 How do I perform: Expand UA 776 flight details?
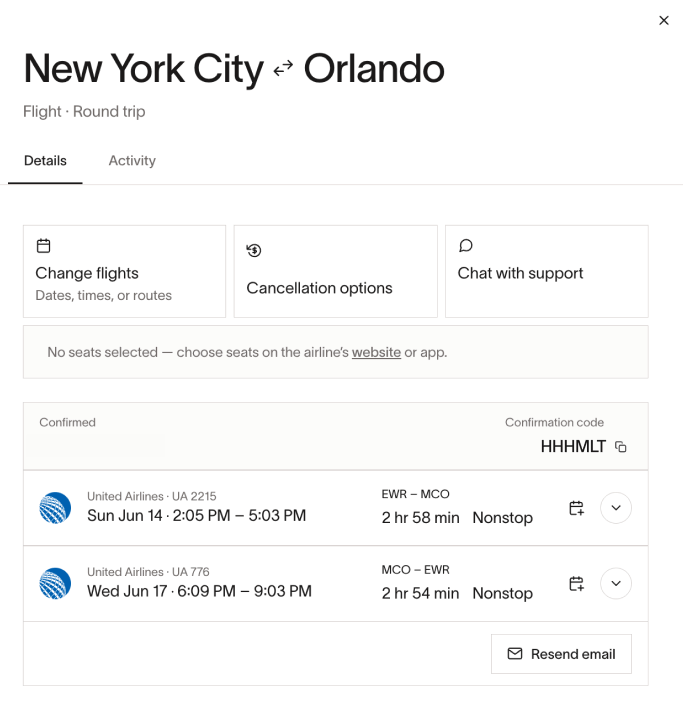pyautogui.click(x=616, y=583)
